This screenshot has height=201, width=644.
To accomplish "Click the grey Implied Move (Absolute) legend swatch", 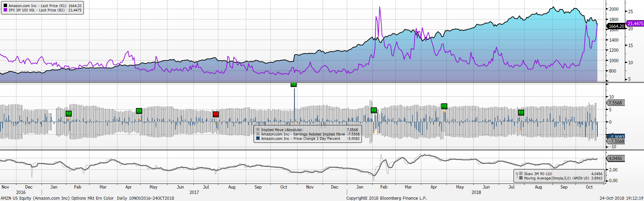I will click(x=258, y=130).
